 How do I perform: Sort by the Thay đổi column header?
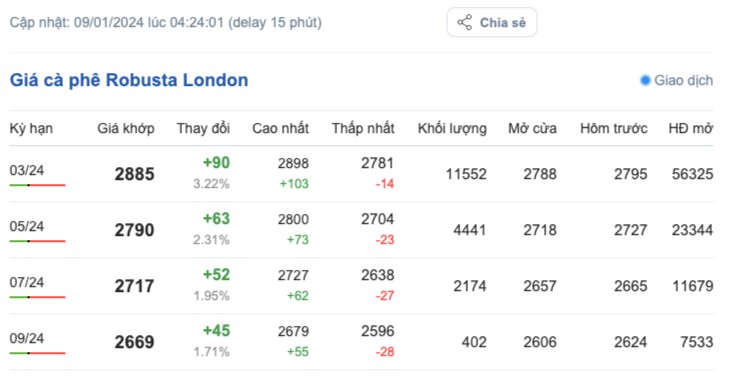tap(203, 129)
